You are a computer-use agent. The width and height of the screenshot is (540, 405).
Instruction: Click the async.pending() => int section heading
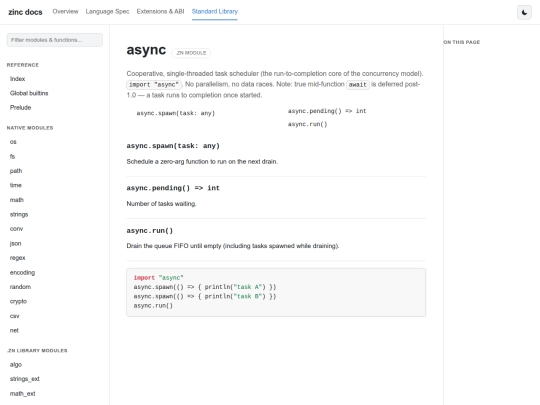[173, 188]
